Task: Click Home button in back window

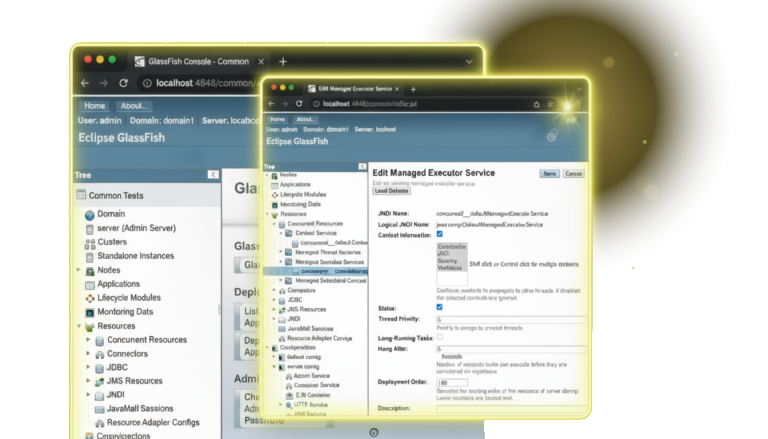Action: click(x=94, y=106)
